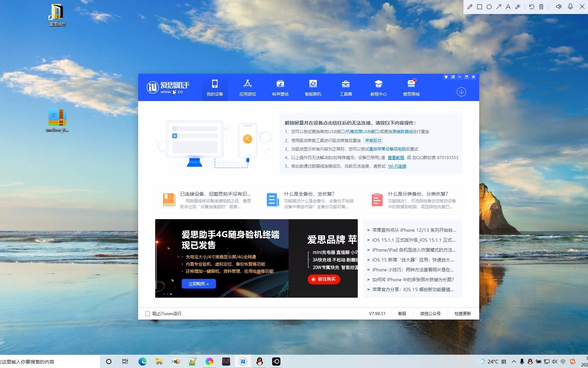Screen dimensions: 588x368
Task: Click the Wi-Fi连接 link
Action: pos(397,166)
